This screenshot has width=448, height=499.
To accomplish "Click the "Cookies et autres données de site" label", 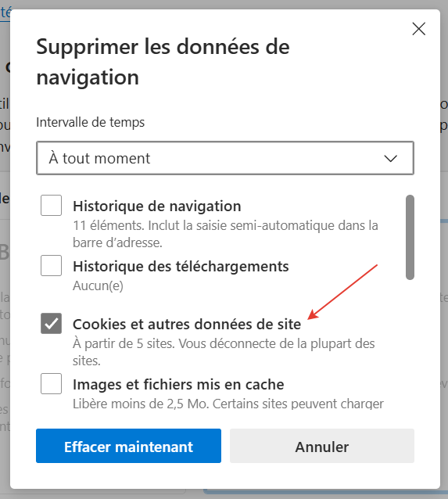I will pos(187,325).
